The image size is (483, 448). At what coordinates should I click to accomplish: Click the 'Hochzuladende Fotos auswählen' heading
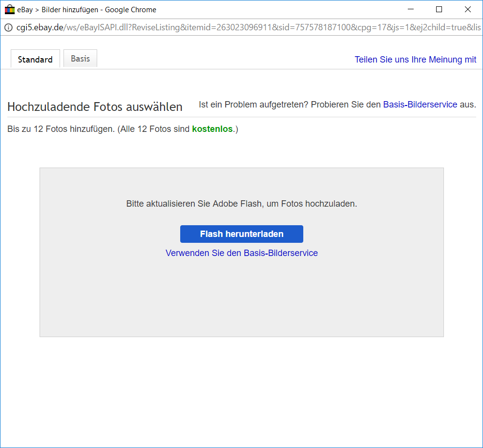click(x=95, y=107)
